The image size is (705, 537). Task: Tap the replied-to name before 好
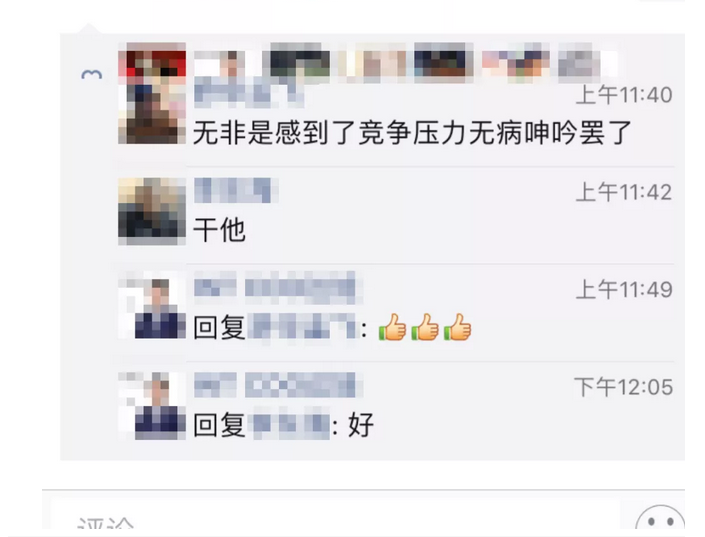click(290, 425)
